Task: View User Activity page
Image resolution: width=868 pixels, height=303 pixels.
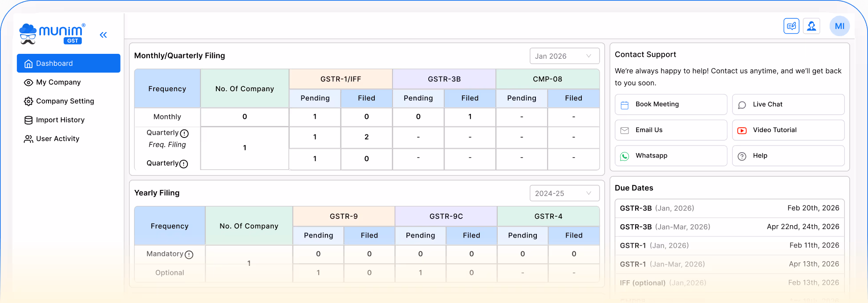Action: (x=57, y=139)
